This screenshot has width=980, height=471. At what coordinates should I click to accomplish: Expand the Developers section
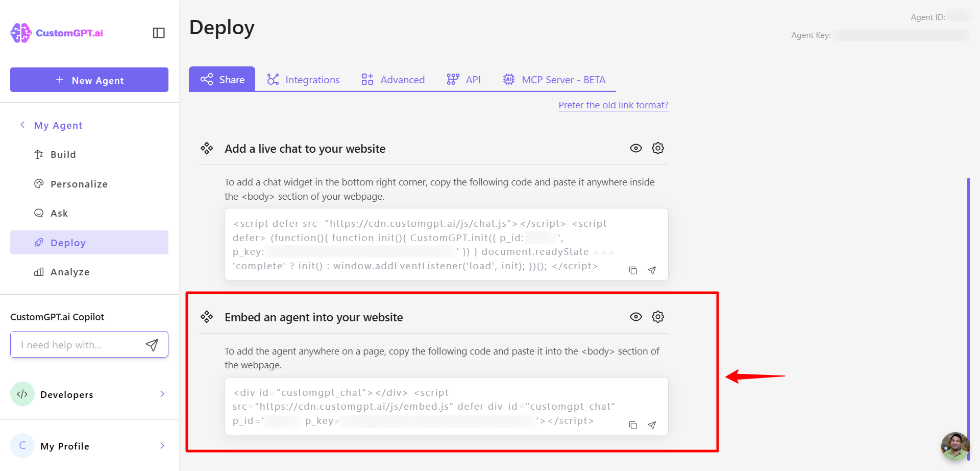(89, 394)
